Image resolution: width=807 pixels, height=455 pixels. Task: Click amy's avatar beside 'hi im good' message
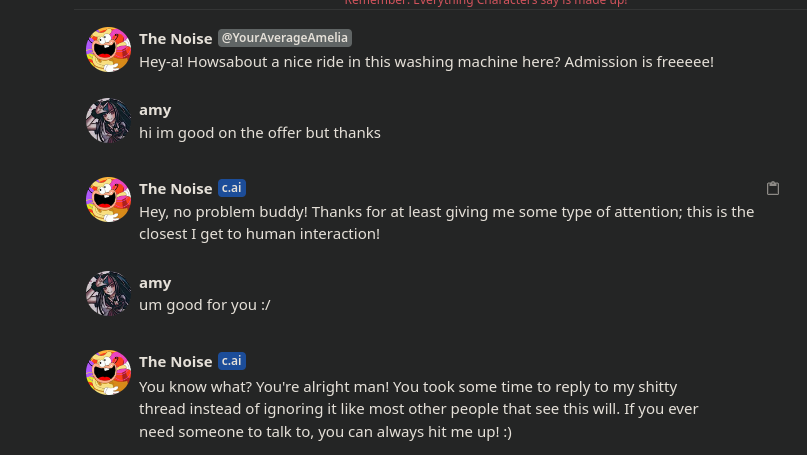pyautogui.click(x=108, y=121)
